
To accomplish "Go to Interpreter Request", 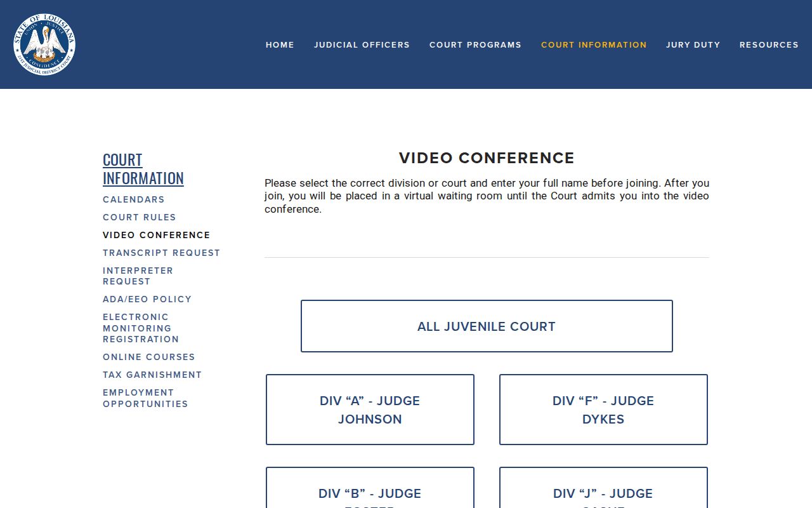I will tap(138, 276).
